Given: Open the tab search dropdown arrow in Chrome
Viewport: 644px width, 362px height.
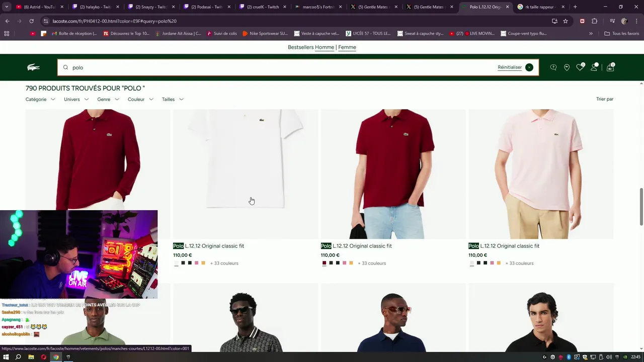Looking at the screenshot, I should (x=7, y=7).
